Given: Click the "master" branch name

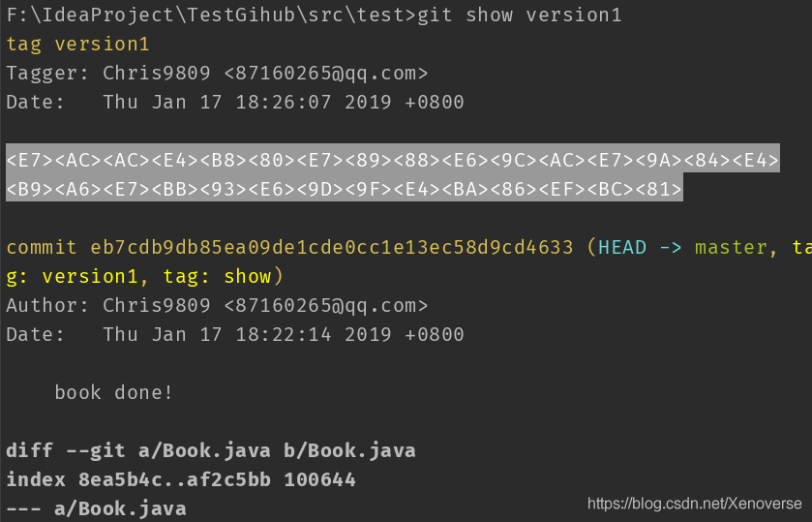Looking at the screenshot, I should pos(732,247).
